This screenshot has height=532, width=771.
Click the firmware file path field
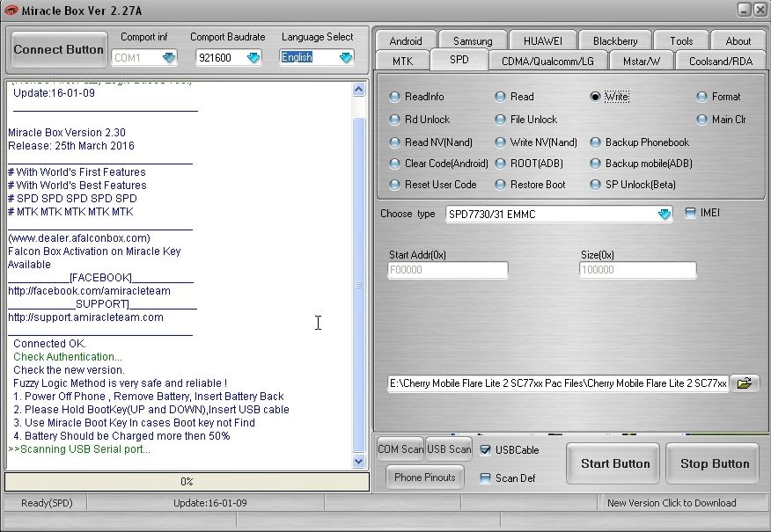(x=558, y=383)
